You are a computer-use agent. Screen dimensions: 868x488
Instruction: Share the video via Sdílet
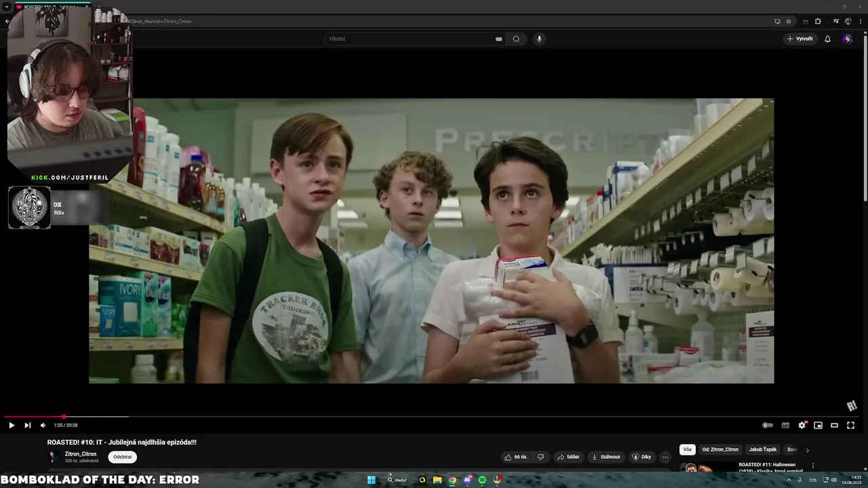click(568, 457)
